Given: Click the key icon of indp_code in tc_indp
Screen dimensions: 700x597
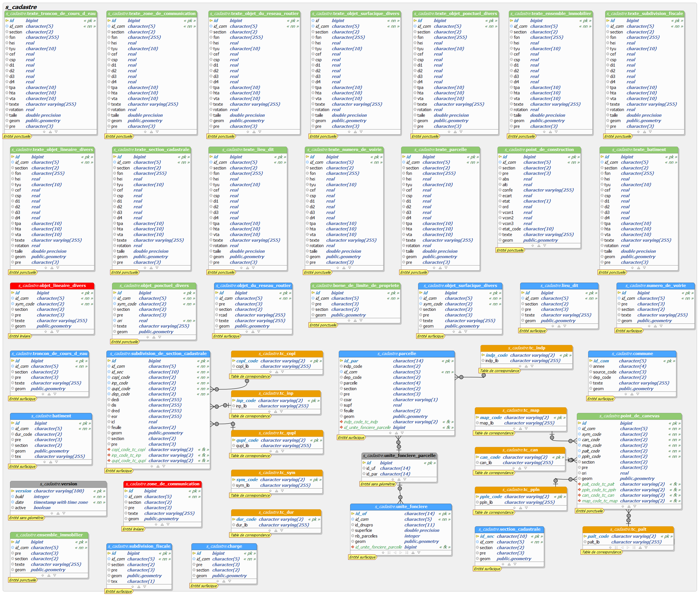Looking at the screenshot, I should [x=483, y=355].
